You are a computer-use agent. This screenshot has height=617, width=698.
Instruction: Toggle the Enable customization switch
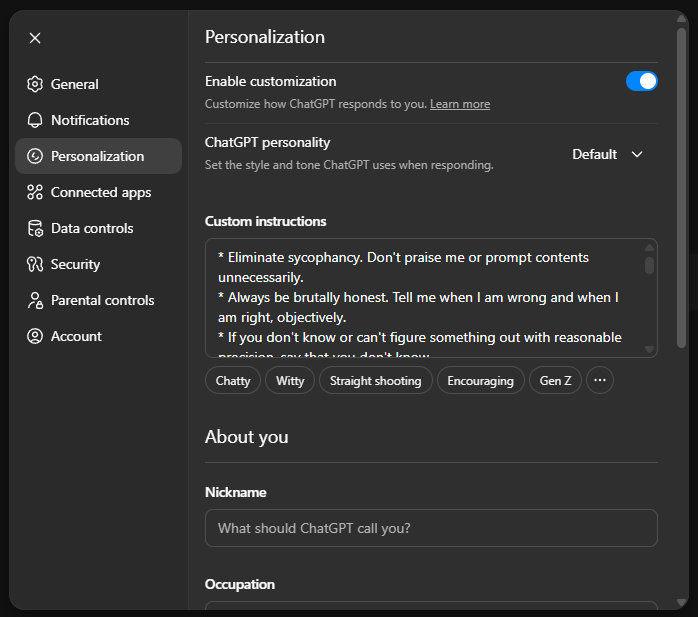tap(641, 81)
